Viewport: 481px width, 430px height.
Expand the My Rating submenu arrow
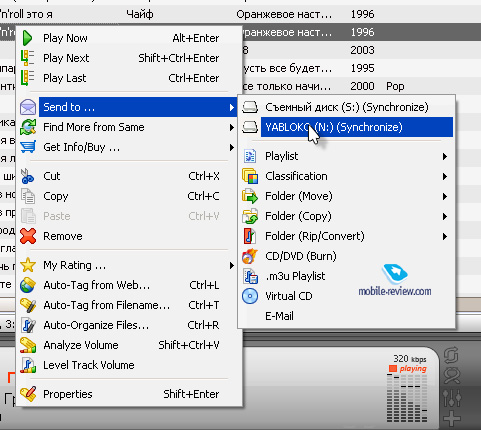[x=232, y=266]
